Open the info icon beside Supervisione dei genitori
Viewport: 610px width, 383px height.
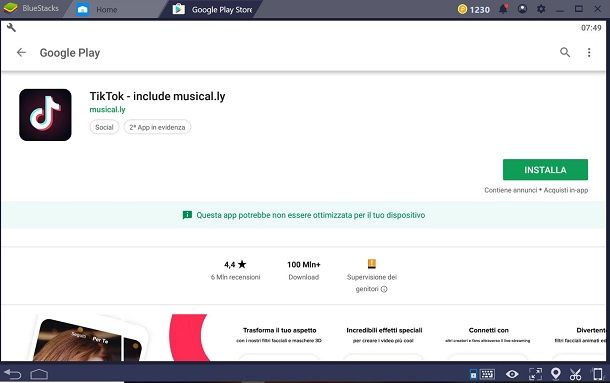384,289
